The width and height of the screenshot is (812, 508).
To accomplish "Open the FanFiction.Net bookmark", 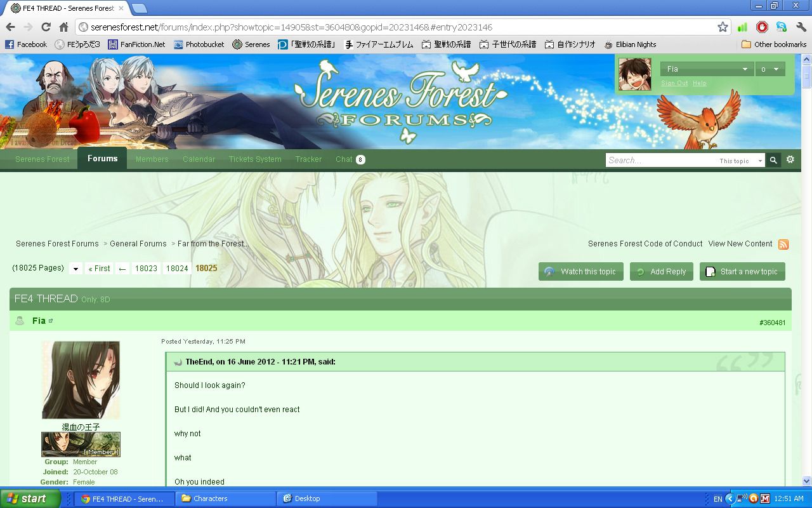I will 136,44.
